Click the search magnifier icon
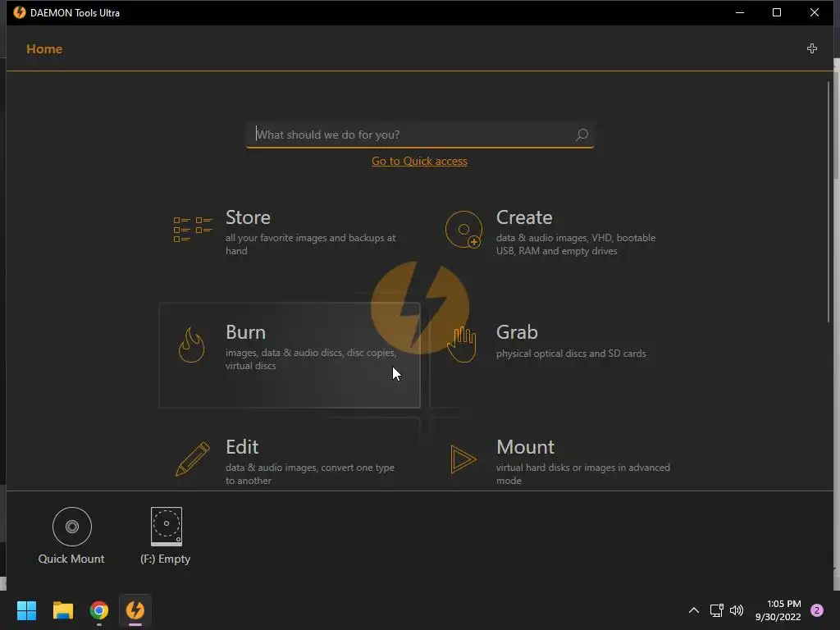 pyautogui.click(x=582, y=135)
